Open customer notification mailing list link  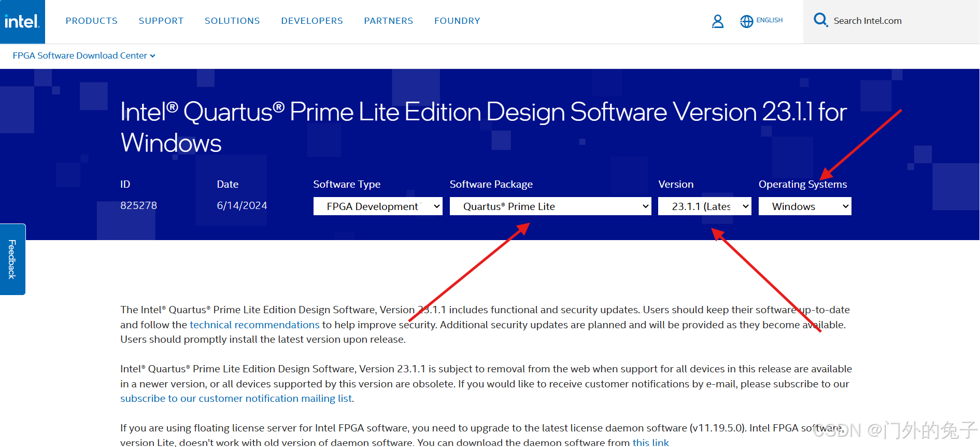tap(236, 398)
